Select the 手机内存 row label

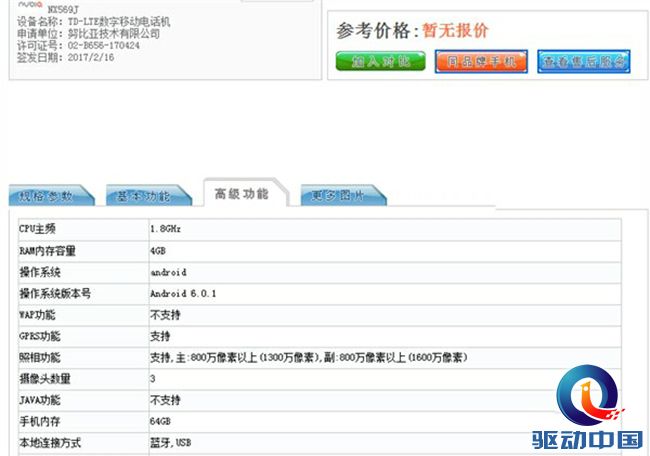click(x=39, y=422)
